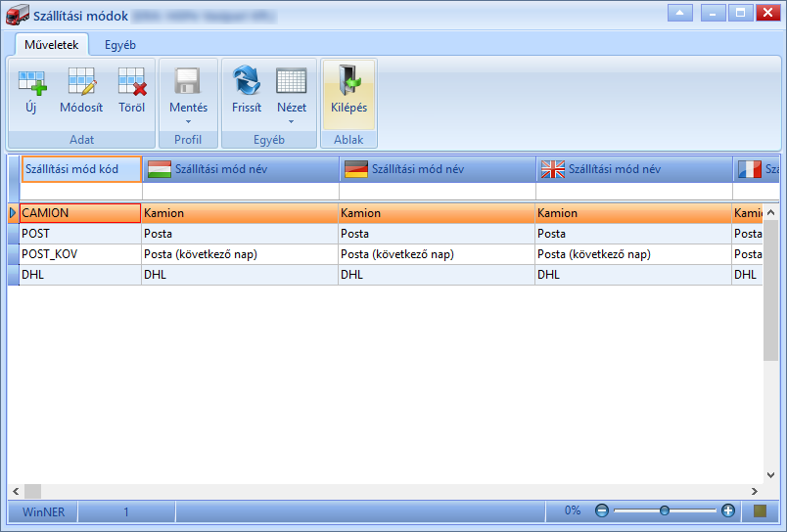This screenshot has width=787, height=532.
Task: Click the Töröl delete icon
Action: pos(132,82)
